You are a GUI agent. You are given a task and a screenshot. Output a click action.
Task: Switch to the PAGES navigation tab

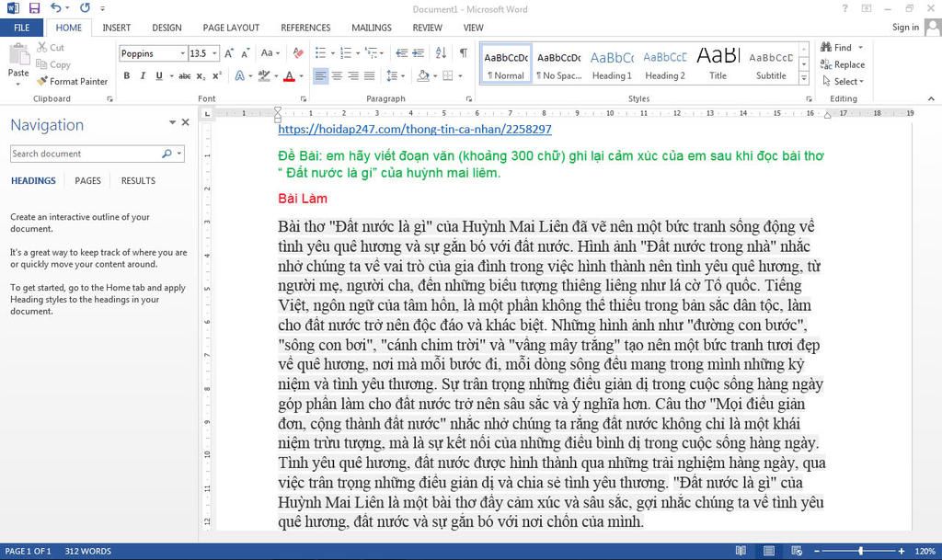click(87, 180)
